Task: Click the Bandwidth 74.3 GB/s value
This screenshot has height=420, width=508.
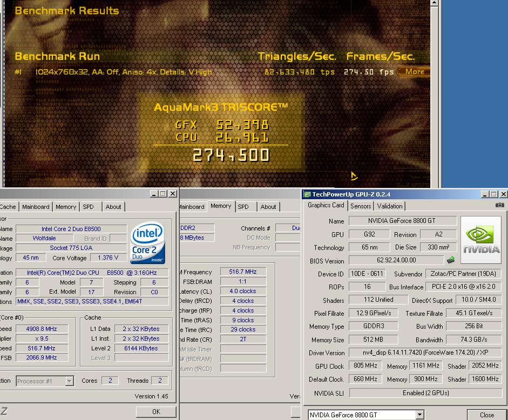Action: (x=473, y=340)
